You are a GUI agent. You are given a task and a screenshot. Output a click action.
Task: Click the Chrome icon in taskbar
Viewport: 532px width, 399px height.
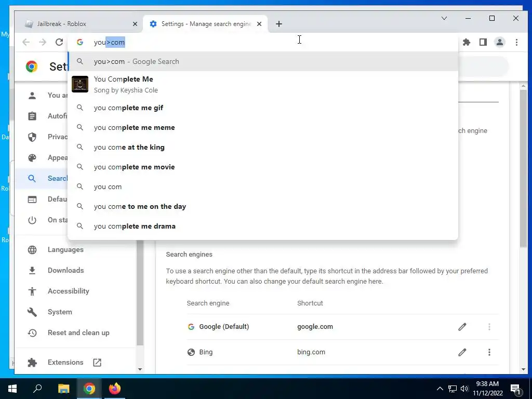tap(89, 389)
